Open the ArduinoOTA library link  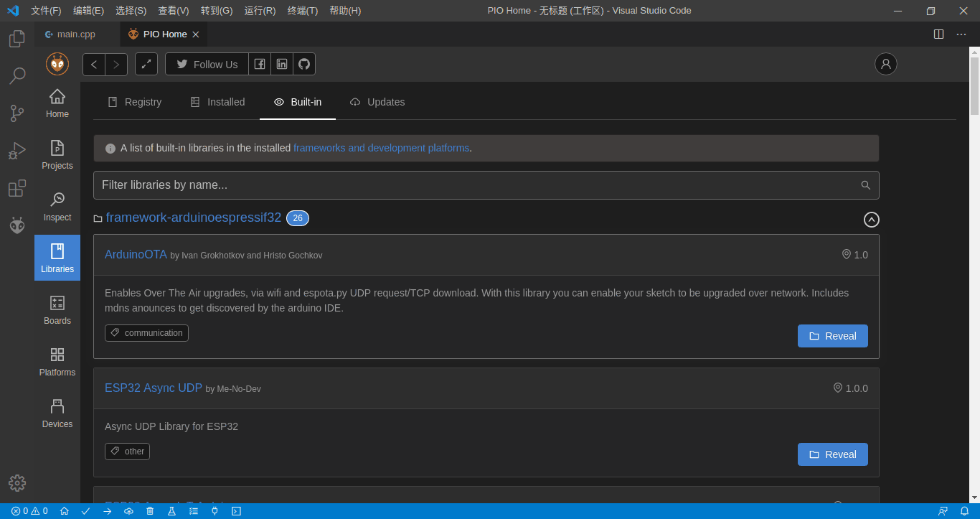point(136,254)
